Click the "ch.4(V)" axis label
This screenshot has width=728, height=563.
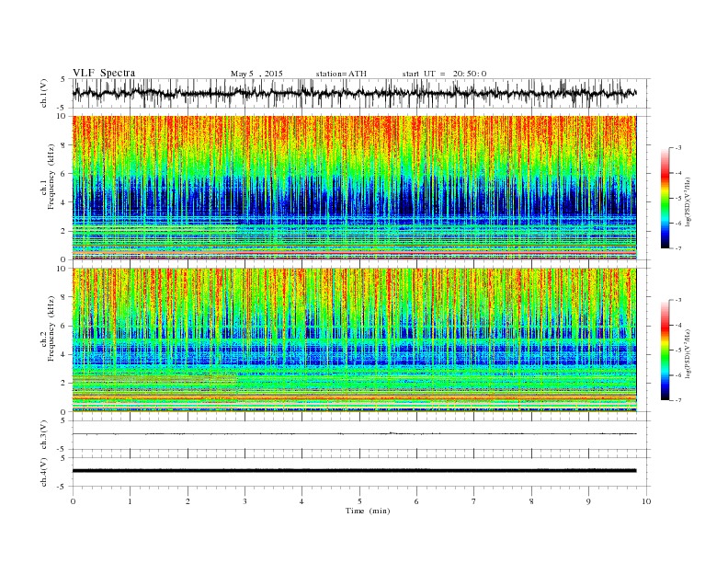[43, 472]
